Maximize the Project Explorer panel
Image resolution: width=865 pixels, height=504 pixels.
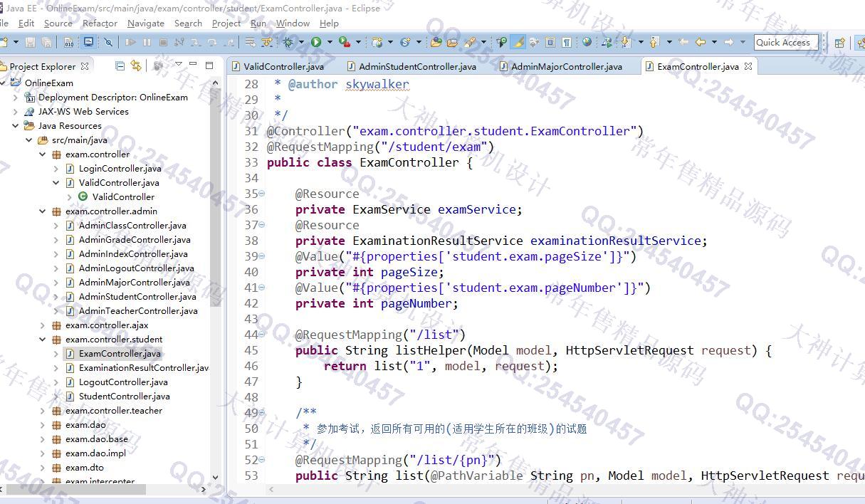pos(209,65)
